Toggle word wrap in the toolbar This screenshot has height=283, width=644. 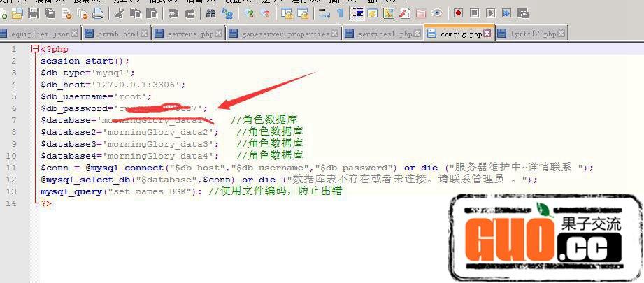coord(324,13)
